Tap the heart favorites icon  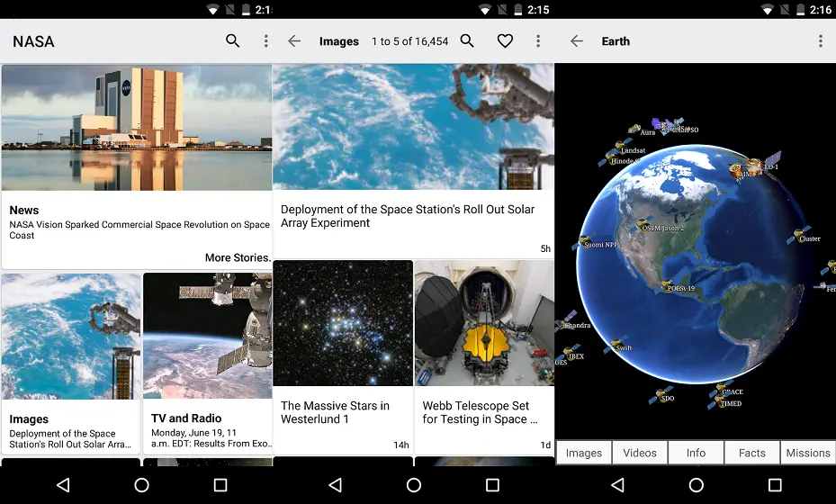click(x=505, y=41)
